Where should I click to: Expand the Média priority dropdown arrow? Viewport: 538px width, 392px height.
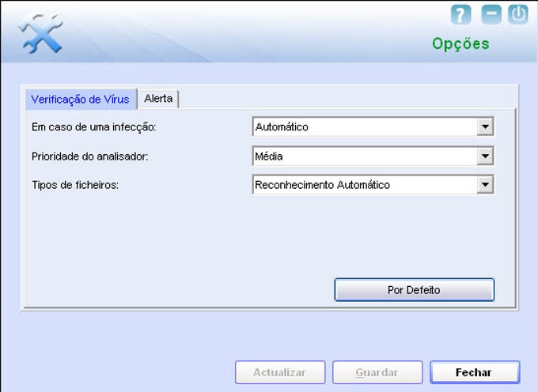[485, 156]
